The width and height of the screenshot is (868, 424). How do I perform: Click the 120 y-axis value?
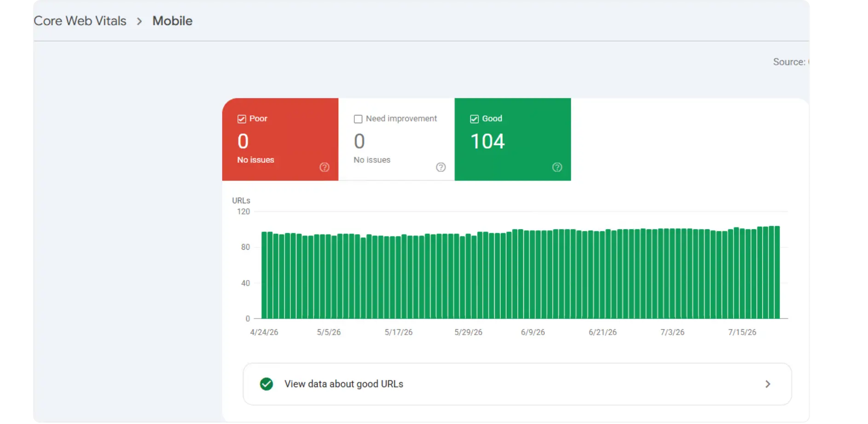243,212
